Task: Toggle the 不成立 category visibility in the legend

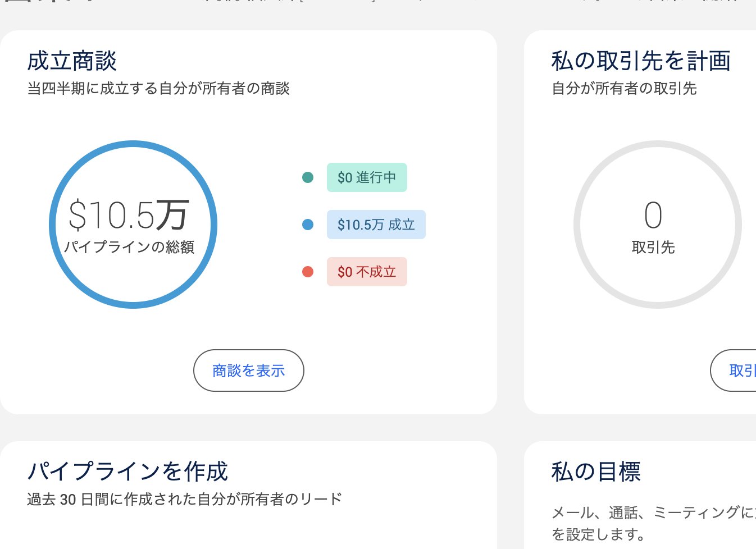Action: (367, 272)
